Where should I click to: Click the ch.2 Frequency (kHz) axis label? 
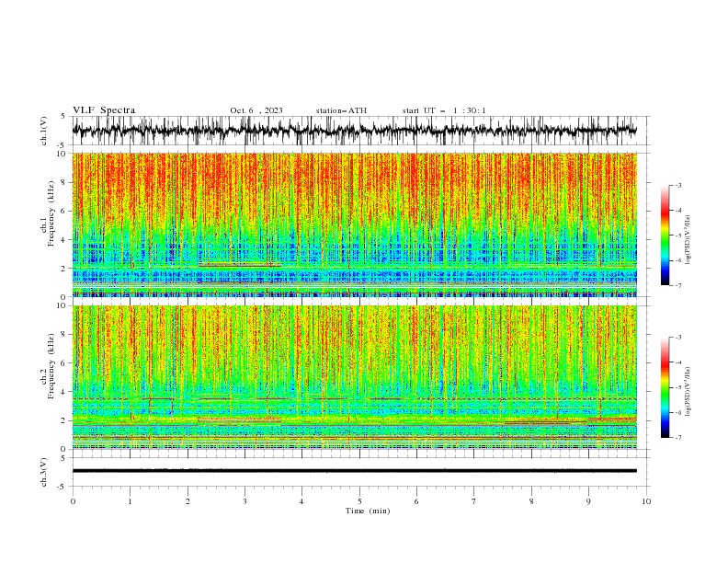pos(49,366)
